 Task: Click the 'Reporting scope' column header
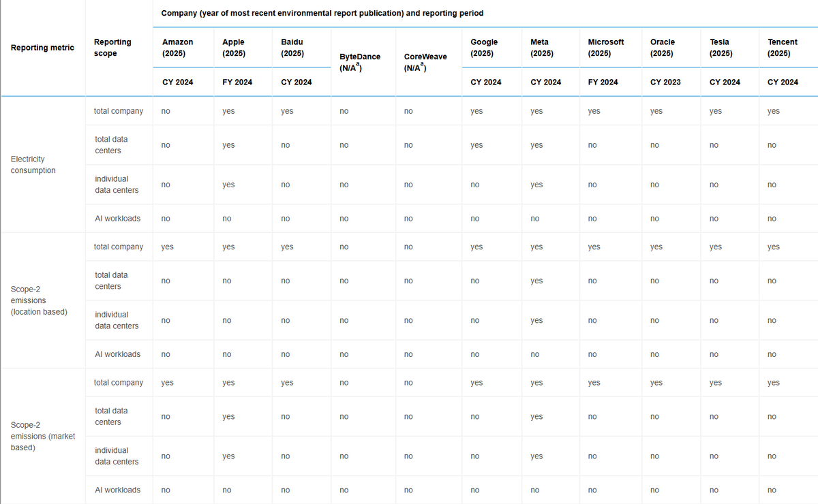112,48
